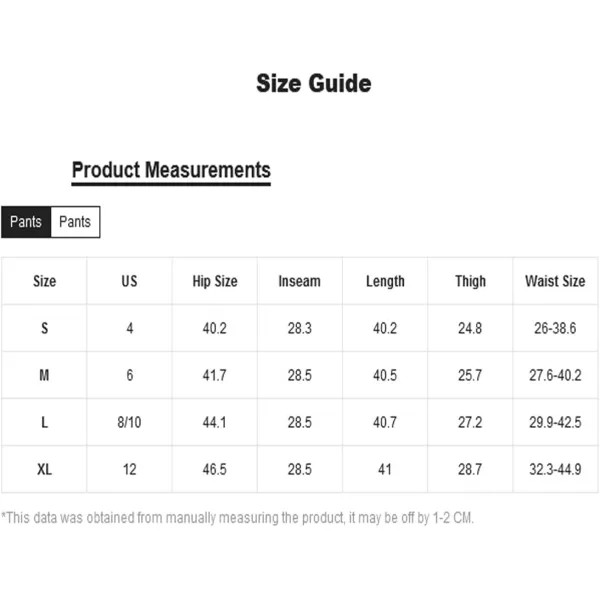Click the Size Guide title
600x600 pixels.
314,83
